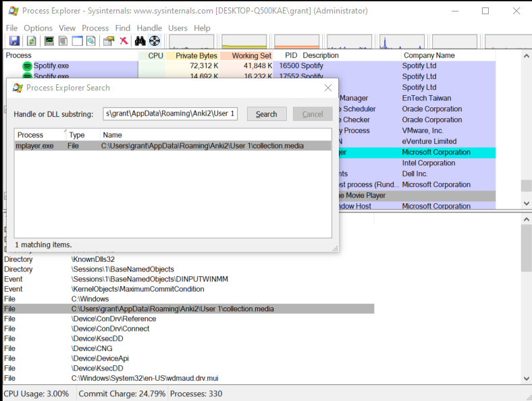The height and width of the screenshot is (401, 532).
Task: Click the upper pane scroll down arrow
Action: 526,204
